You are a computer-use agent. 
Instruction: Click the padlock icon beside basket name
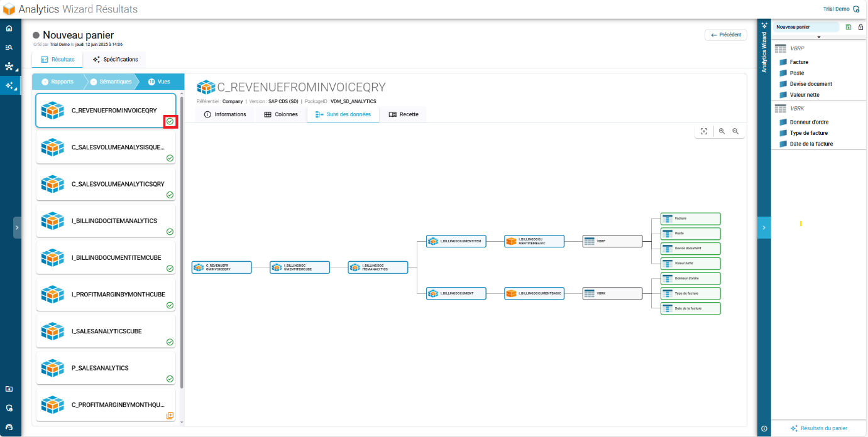tap(860, 27)
